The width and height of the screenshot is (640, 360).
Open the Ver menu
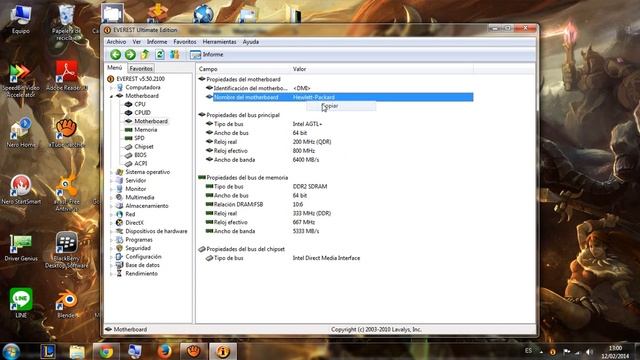[x=136, y=42]
